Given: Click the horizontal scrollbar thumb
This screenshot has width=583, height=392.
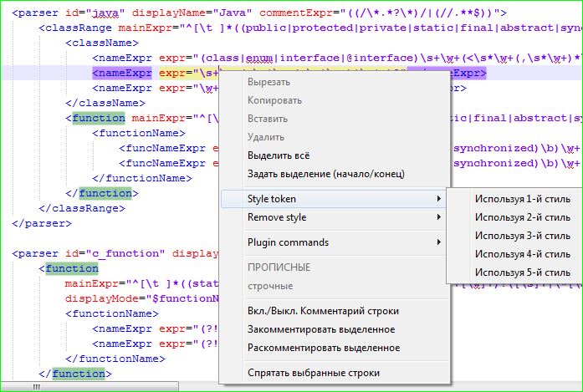Looking at the screenshot, I should pos(89,387).
